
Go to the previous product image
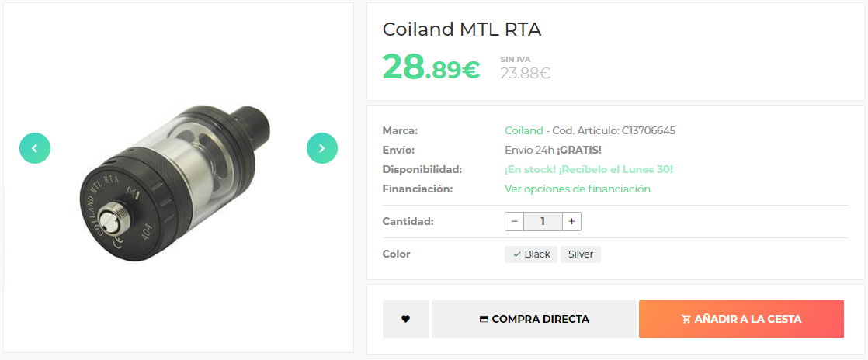(x=35, y=148)
